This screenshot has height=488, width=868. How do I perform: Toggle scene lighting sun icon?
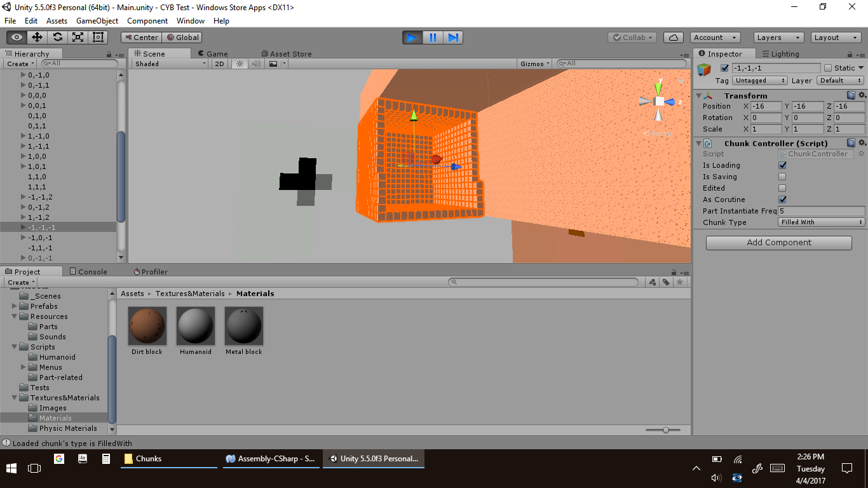click(240, 64)
